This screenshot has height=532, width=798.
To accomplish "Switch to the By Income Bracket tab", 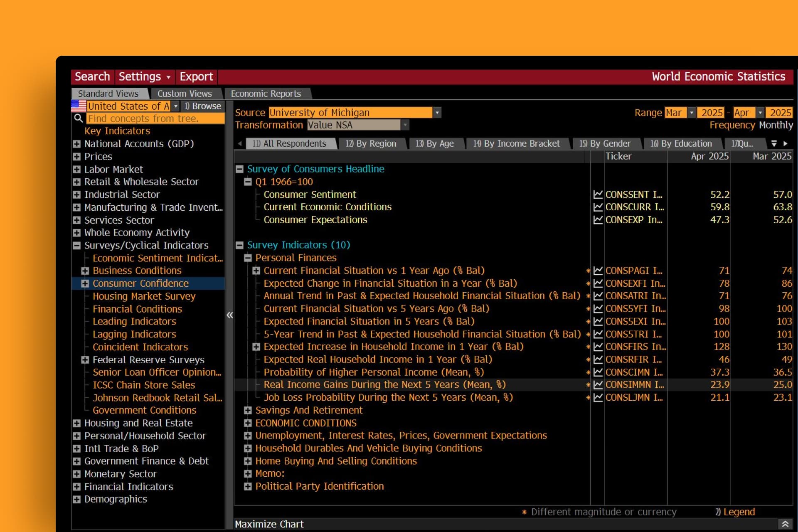I will pyautogui.click(x=517, y=144).
